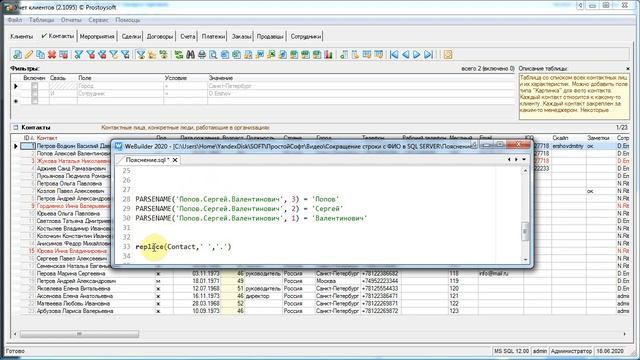Click the green refresh arrows icon

point(179,54)
